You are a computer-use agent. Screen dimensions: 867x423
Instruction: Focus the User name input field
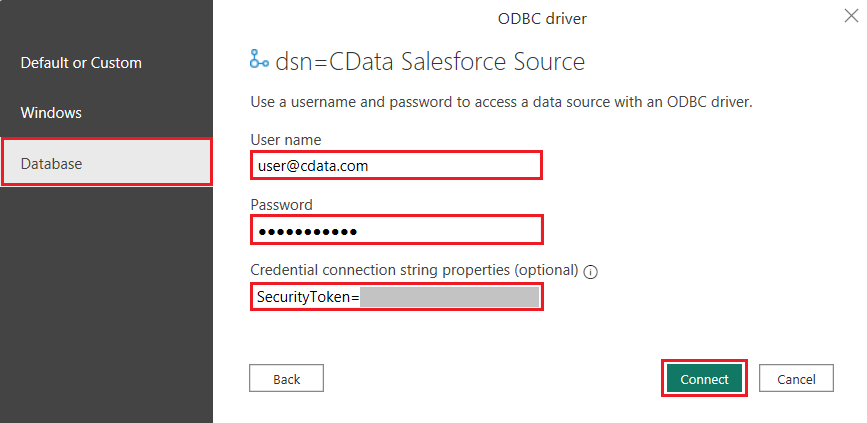coord(395,165)
